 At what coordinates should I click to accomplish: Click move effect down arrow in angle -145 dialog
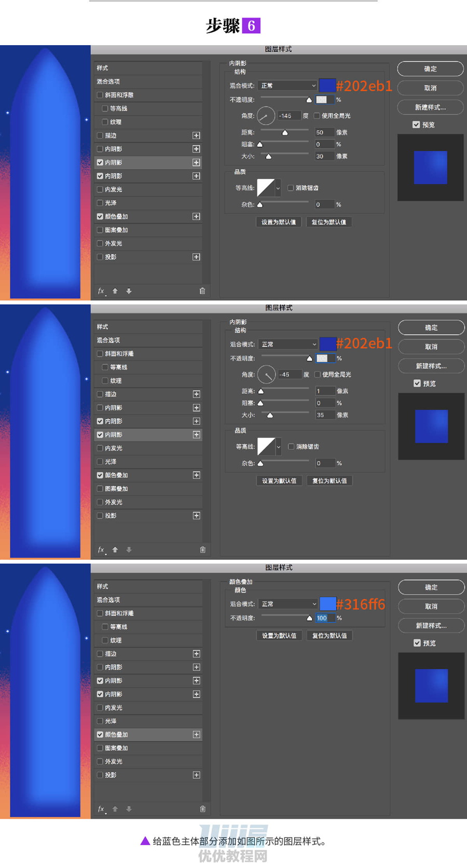click(129, 291)
